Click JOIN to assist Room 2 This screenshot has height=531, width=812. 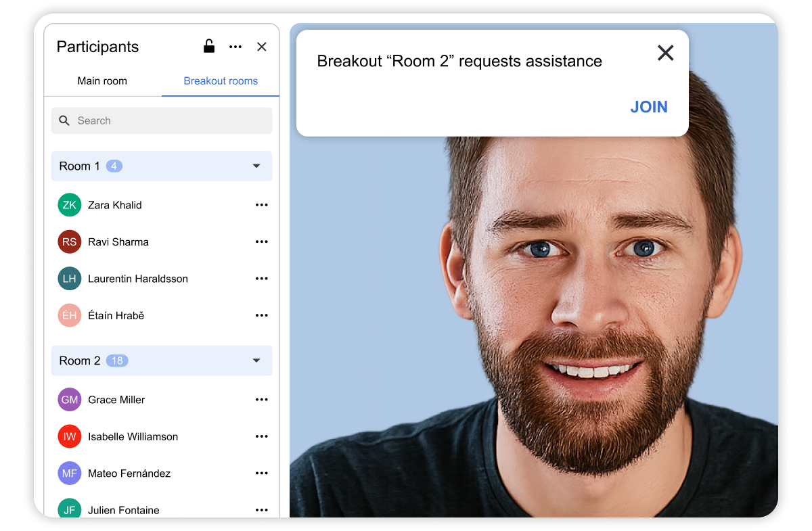pyautogui.click(x=648, y=107)
